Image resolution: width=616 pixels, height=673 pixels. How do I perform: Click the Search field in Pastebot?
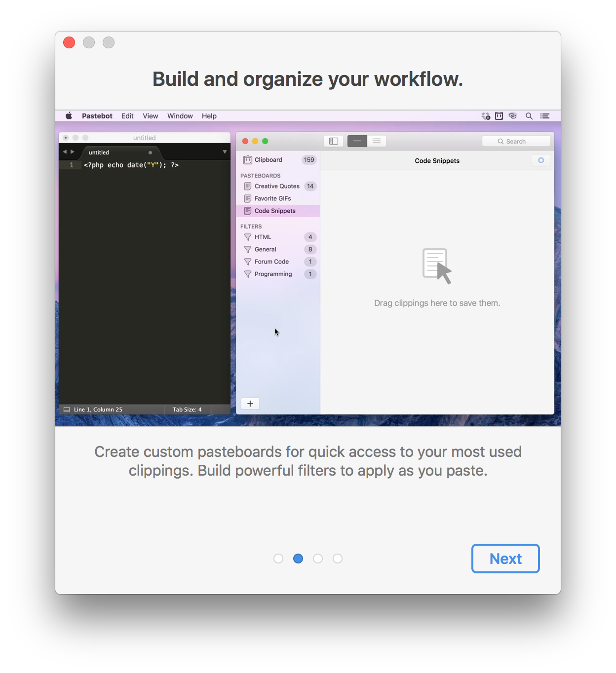coord(516,141)
